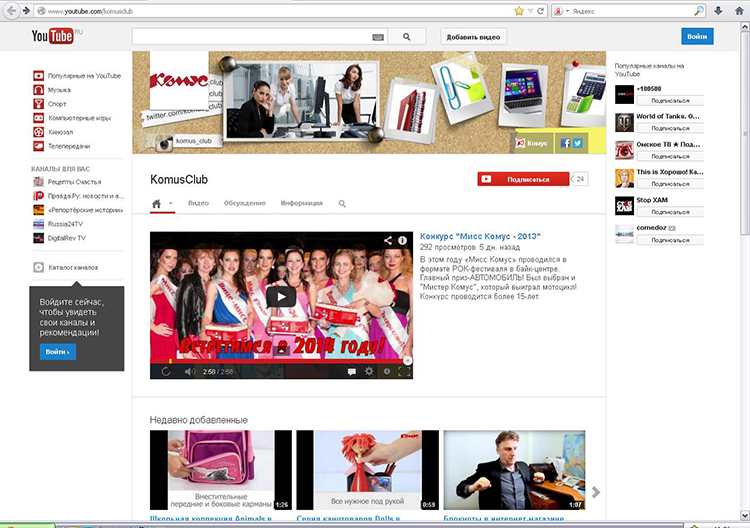Show next recently added videos arrow
The image size is (750, 528).
[596, 492]
